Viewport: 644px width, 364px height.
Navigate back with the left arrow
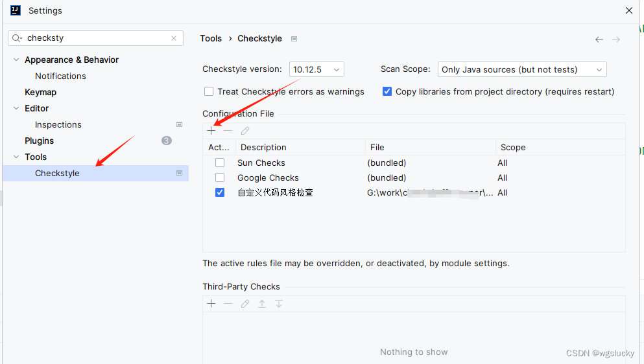[x=599, y=40]
